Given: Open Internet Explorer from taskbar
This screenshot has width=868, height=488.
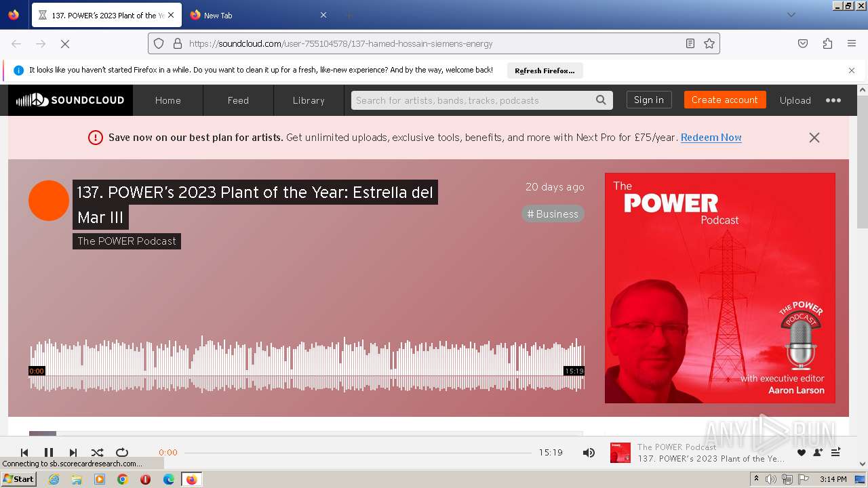Looking at the screenshot, I should point(54,479).
